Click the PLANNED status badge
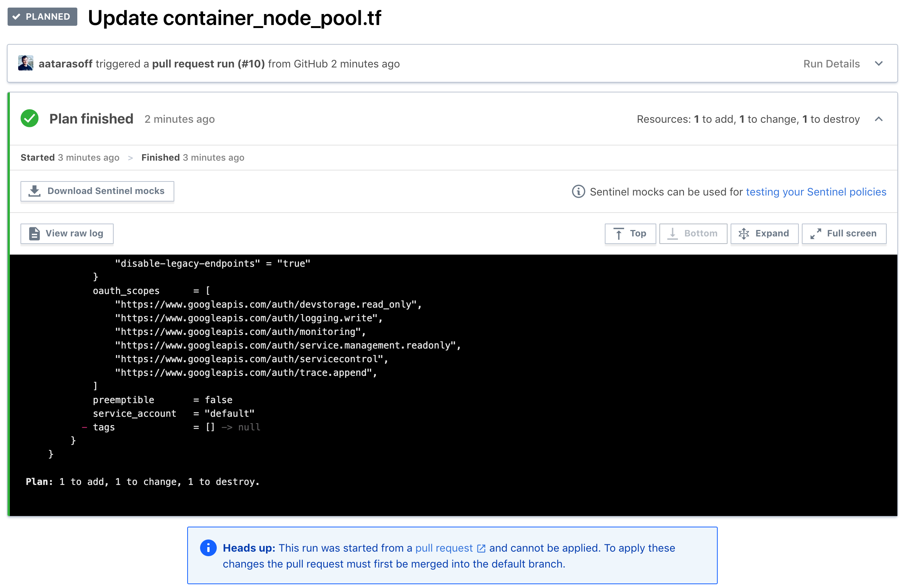Image resolution: width=914 pixels, height=588 pixels. click(42, 17)
